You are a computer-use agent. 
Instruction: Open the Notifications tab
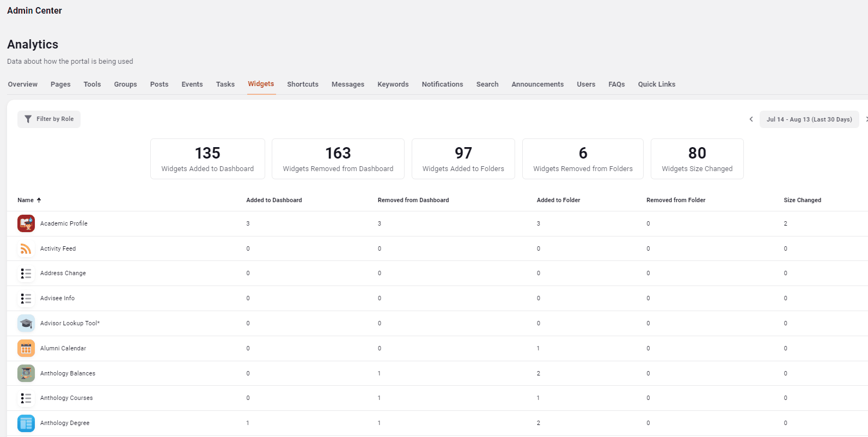(442, 84)
